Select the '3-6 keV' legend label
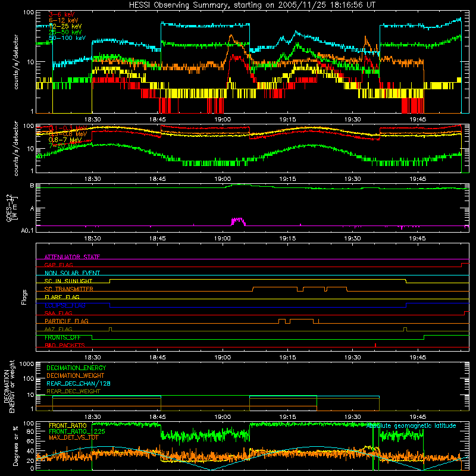The image size is (476, 476). 61,14
